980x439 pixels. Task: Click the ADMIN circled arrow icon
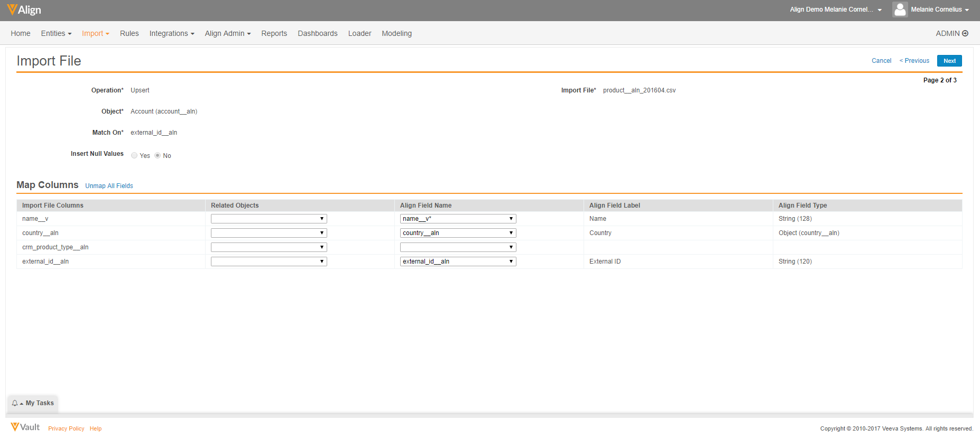click(965, 33)
